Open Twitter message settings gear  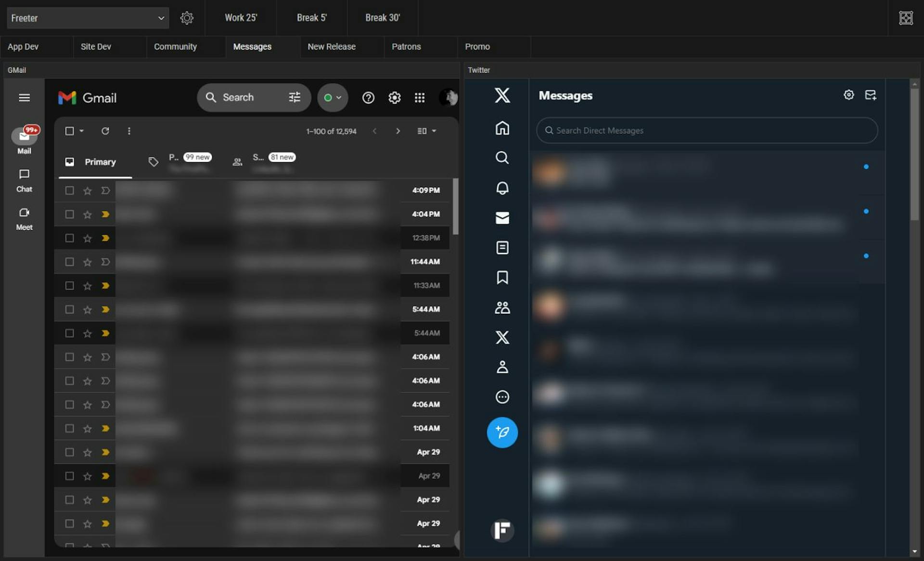[x=848, y=95]
